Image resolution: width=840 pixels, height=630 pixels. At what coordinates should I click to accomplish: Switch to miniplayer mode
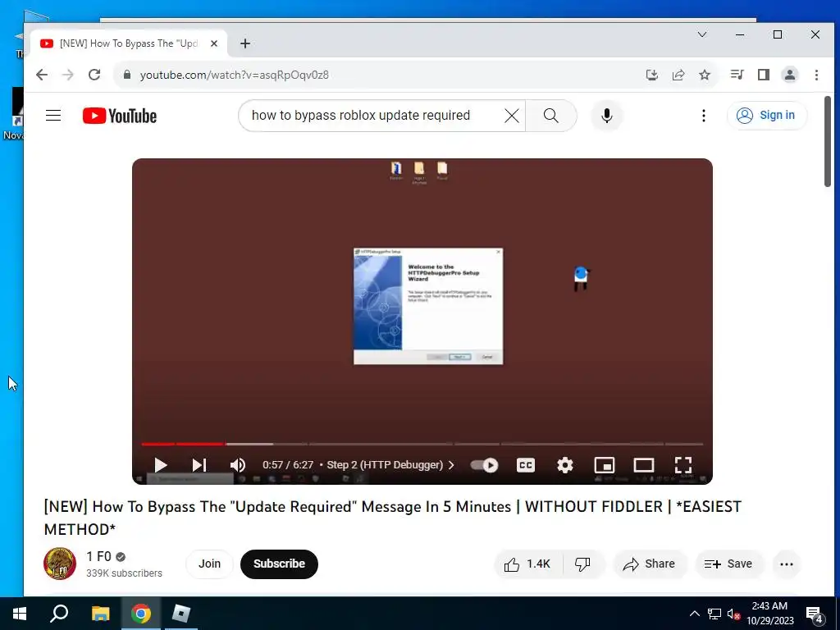(x=605, y=464)
